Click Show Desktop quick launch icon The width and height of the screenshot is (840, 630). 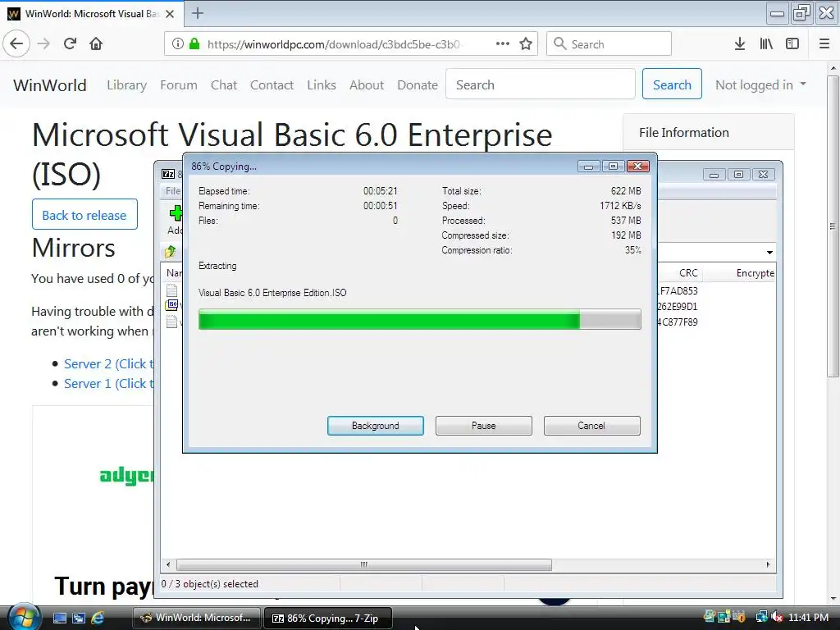coord(59,618)
